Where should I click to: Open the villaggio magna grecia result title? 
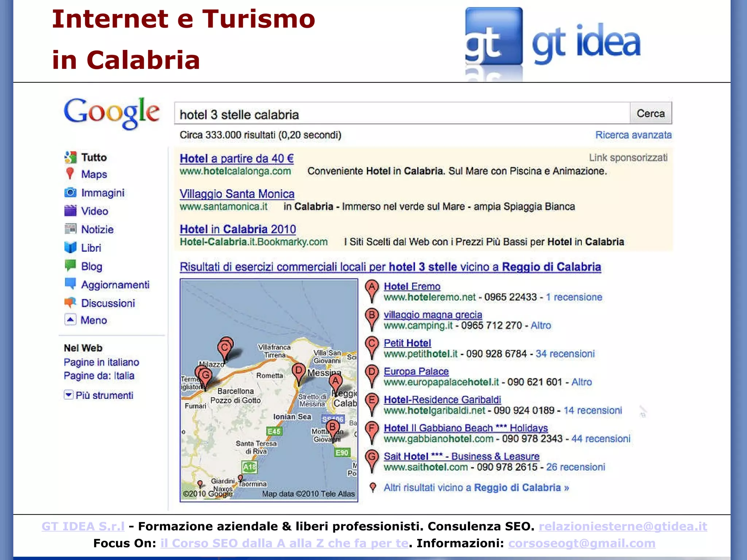pos(433,315)
